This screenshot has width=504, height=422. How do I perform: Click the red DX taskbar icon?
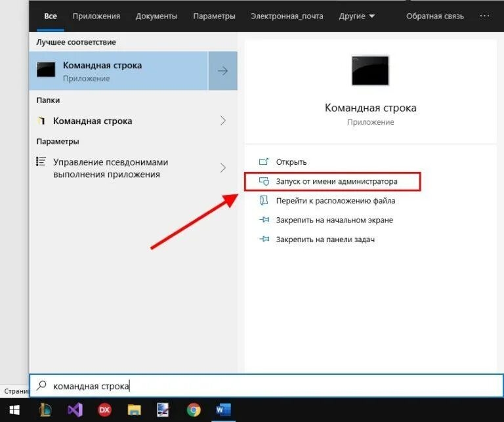pyautogui.click(x=104, y=410)
